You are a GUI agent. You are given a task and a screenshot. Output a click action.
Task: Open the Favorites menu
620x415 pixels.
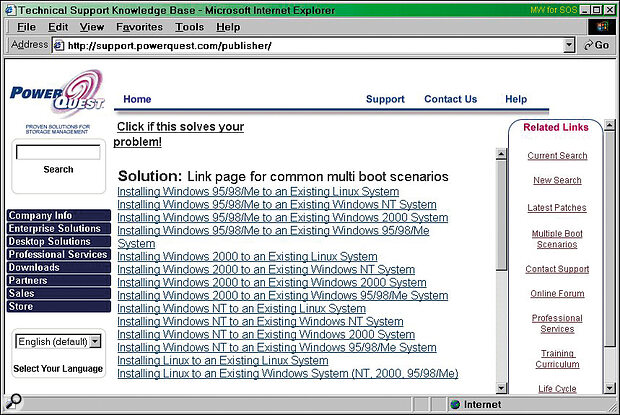tap(139, 27)
